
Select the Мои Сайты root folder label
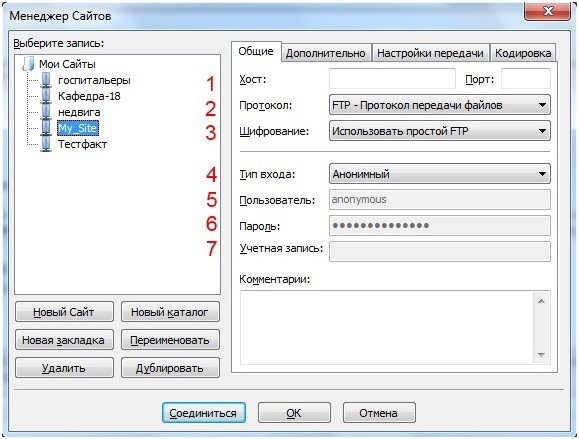coord(67,64)
